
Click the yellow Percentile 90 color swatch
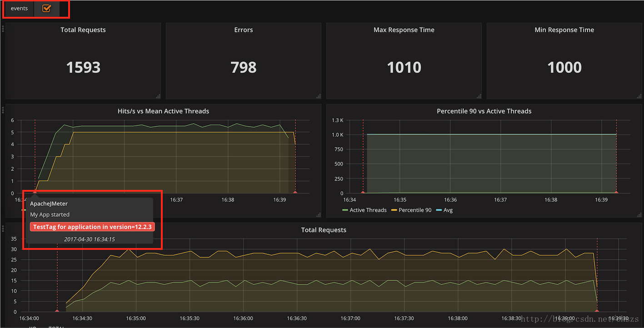pos(395,210)
